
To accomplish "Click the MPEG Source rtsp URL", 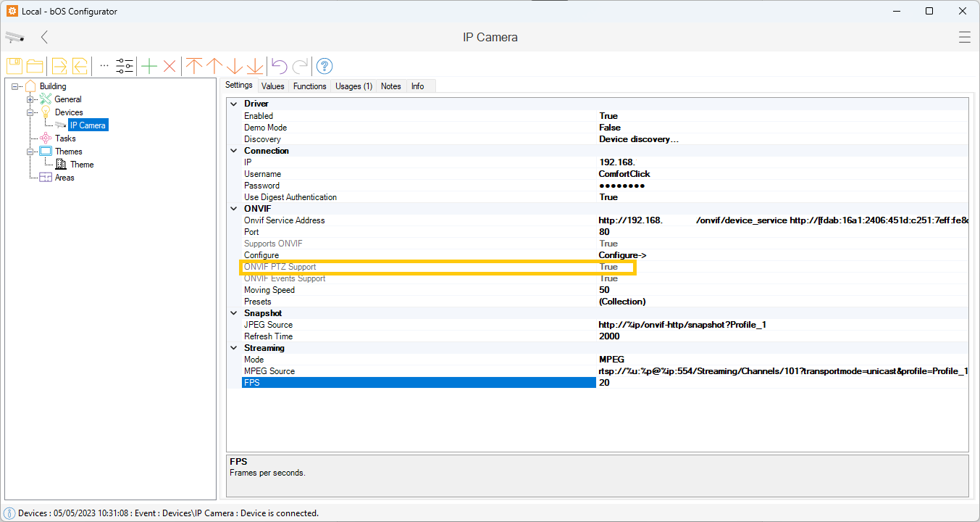I will 783,371.
